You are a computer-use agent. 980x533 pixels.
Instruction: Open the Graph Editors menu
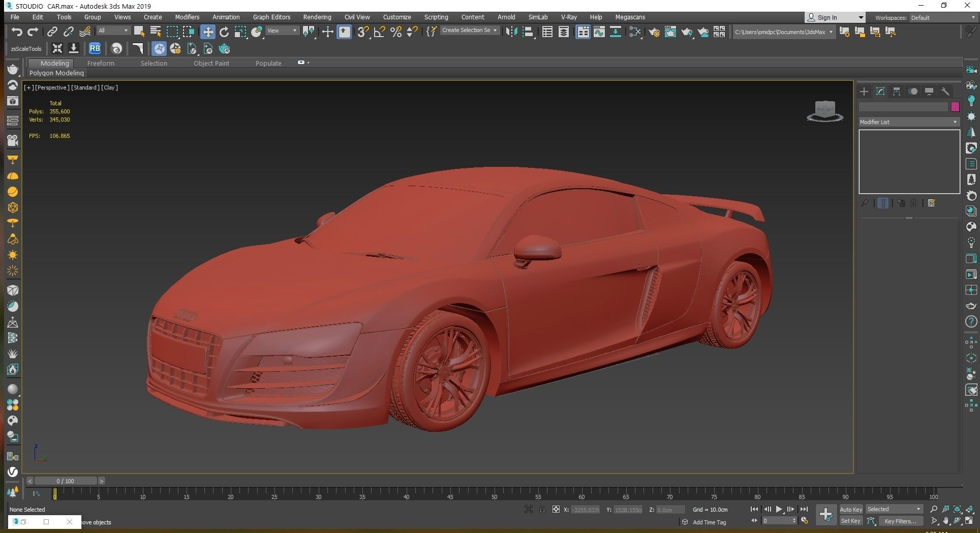point(272,17)
